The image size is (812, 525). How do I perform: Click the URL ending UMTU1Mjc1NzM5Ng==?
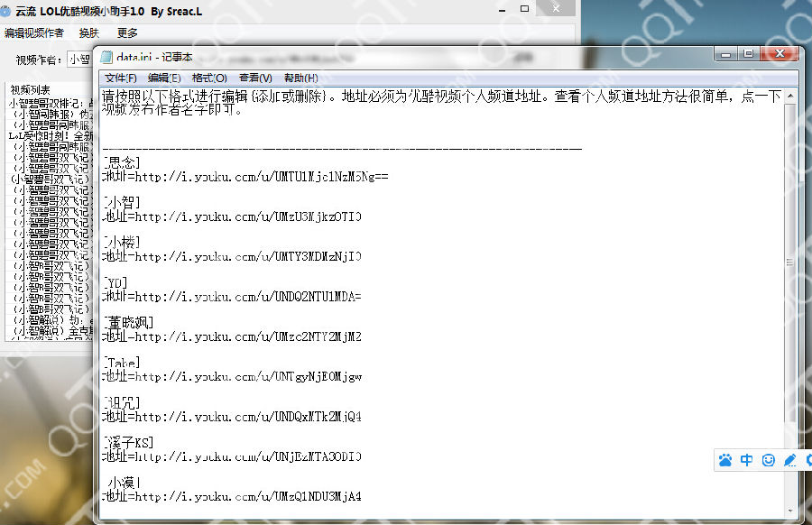(x=245, y=177)
